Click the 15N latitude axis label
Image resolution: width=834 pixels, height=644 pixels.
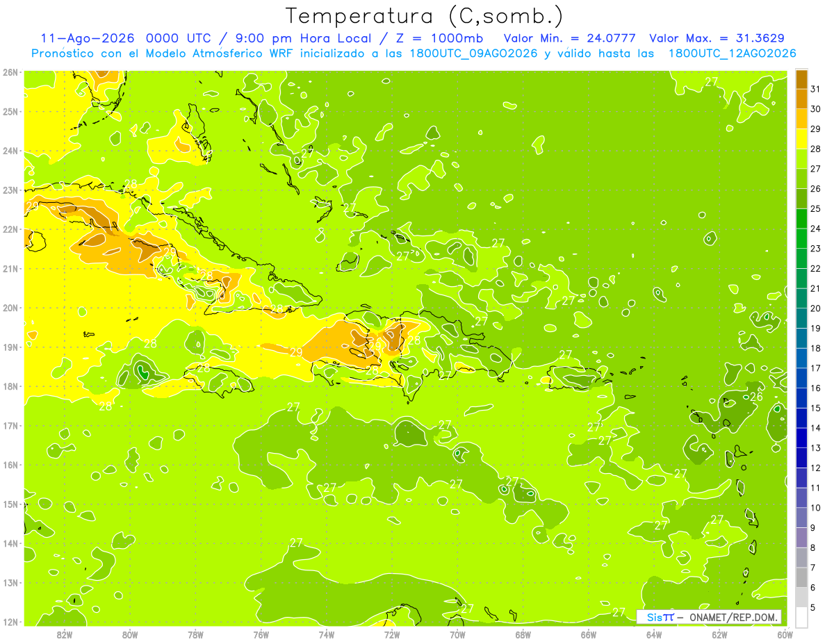click(x=10, y=504)
